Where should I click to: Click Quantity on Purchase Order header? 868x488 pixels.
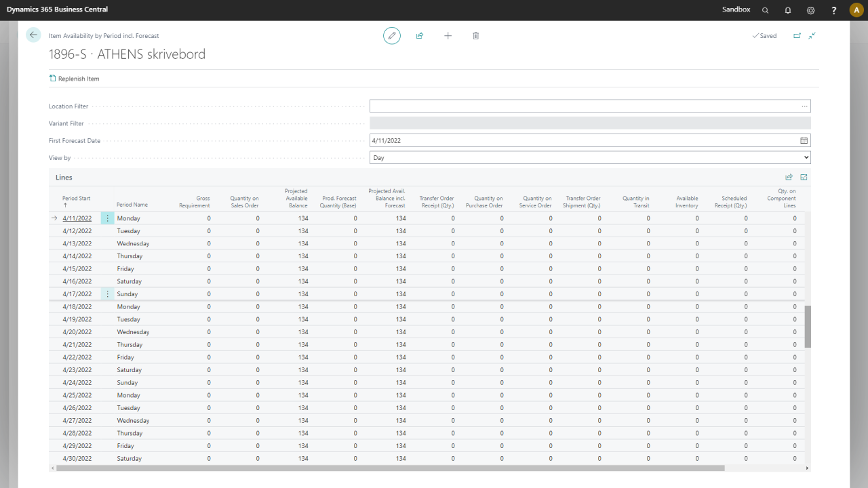pyautogui.click(x=484, y=202)
